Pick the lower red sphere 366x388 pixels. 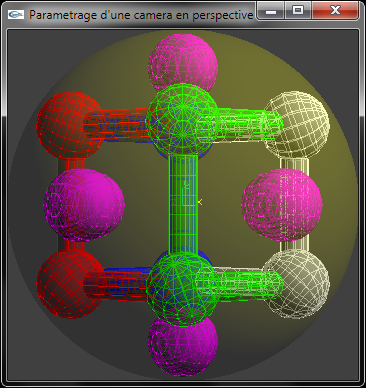[x=69, y=284]
